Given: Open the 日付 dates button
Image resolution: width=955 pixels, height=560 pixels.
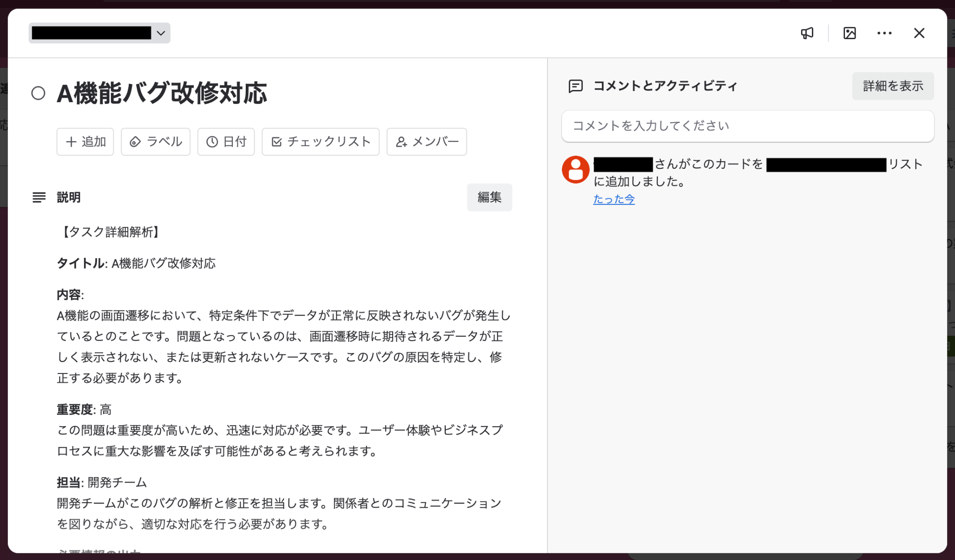Looking at the screenshot, I should pos(226,142).
